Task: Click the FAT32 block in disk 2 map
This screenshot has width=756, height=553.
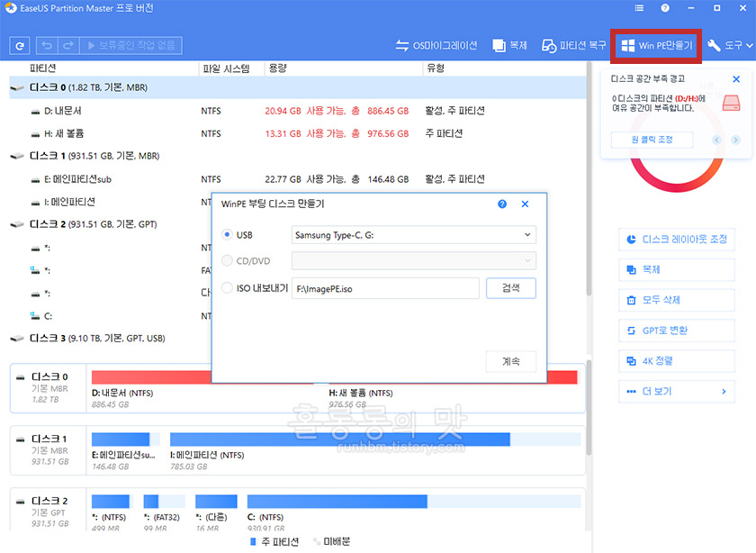Action: 164,502
